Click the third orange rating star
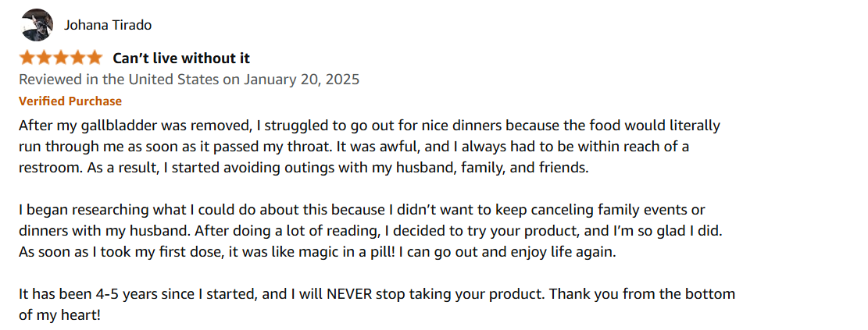 pos(61,58)
